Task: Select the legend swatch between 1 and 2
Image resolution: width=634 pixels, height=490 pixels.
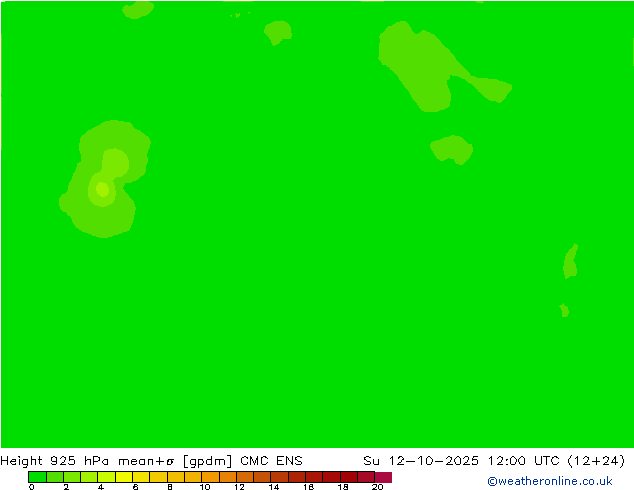Action: 55,477
